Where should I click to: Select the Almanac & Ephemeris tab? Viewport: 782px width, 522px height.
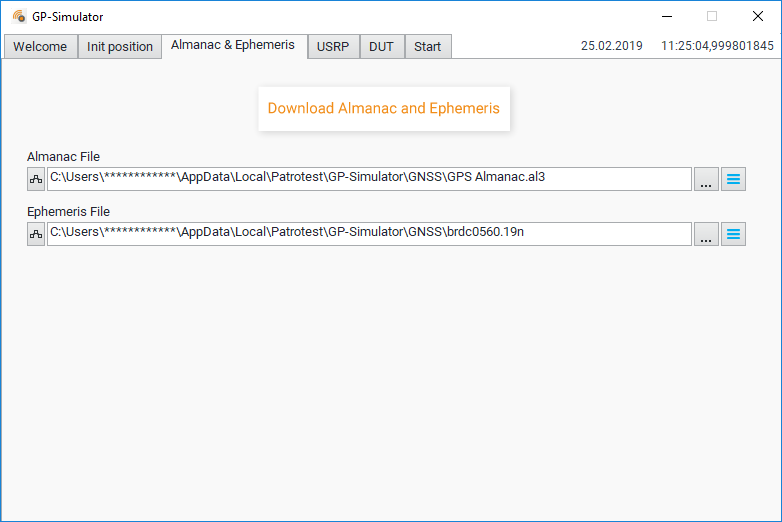(233, 45)
